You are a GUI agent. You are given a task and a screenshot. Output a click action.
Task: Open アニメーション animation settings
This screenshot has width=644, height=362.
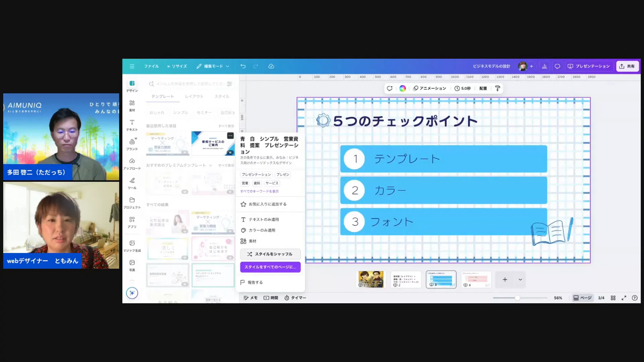[430, 88]
